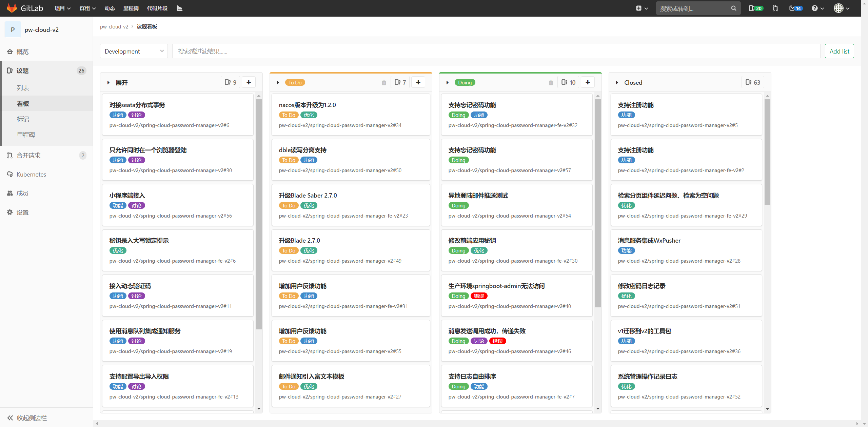
Task: Go to 列表 under issues sidebar
Action: [23, 88]
